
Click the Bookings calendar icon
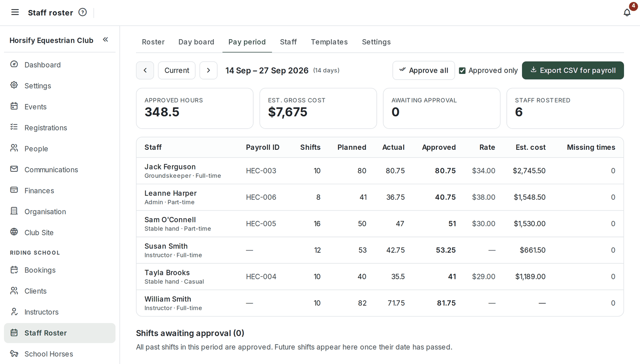[x=14, y=270]
